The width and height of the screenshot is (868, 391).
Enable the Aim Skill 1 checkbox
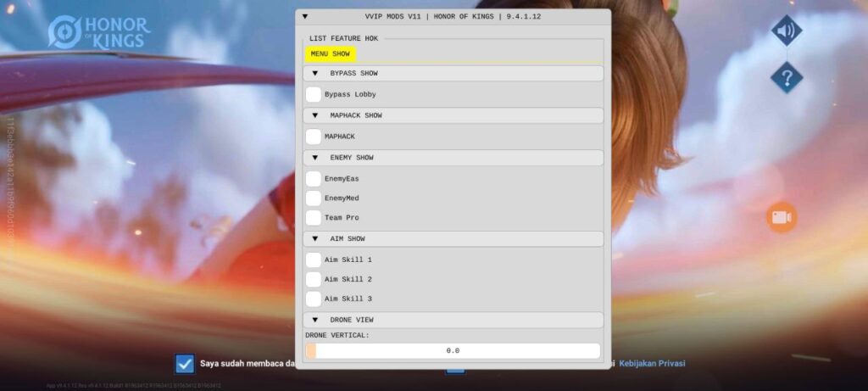point(314,260)
